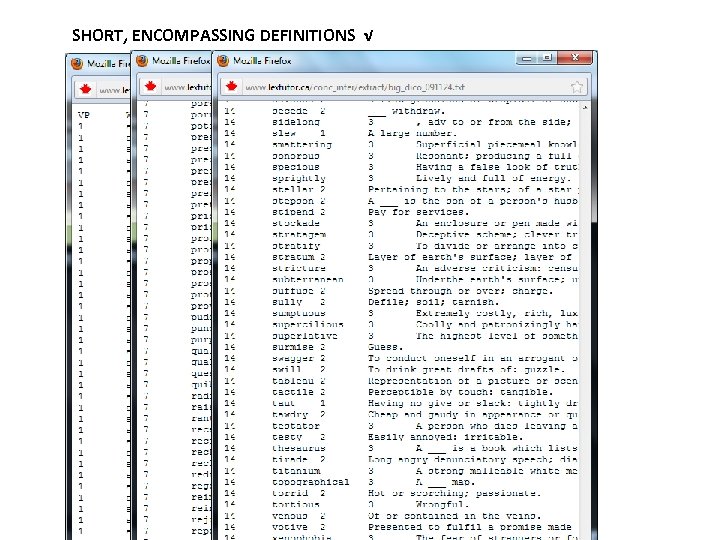The image size is (720, 540).
Task: Select the word "torrid"
Action: coord(289,493)
